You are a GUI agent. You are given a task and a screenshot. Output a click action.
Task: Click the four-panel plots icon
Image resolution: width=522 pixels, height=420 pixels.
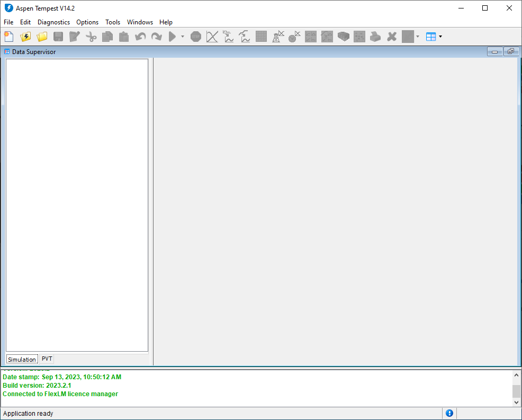(311, 37)
